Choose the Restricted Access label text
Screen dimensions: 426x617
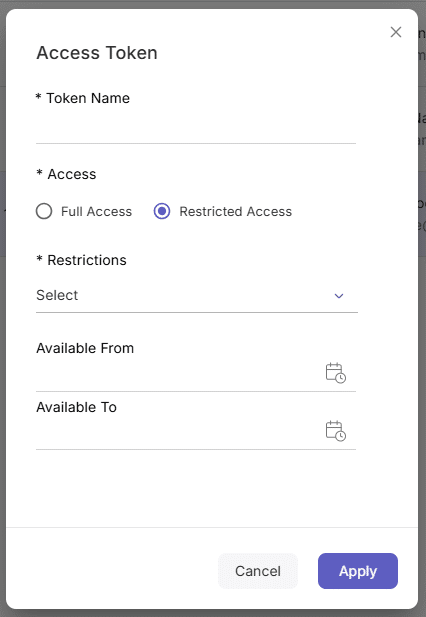236,212
